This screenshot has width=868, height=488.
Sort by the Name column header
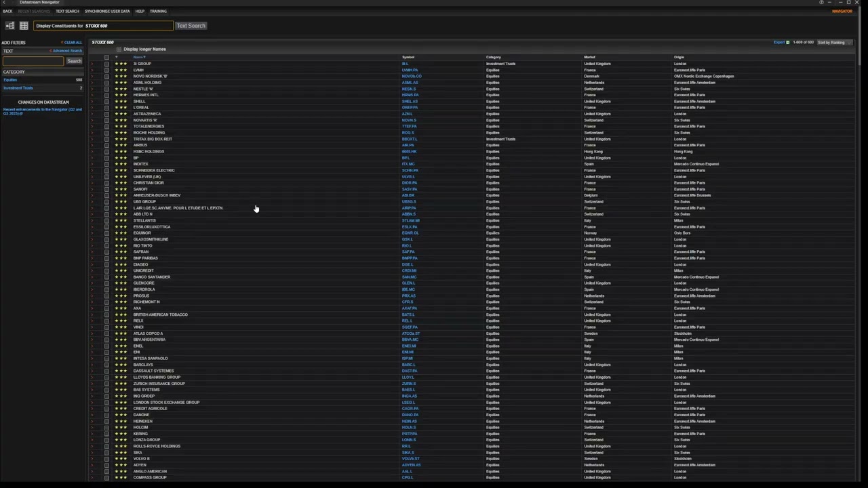tap(139, 57)
